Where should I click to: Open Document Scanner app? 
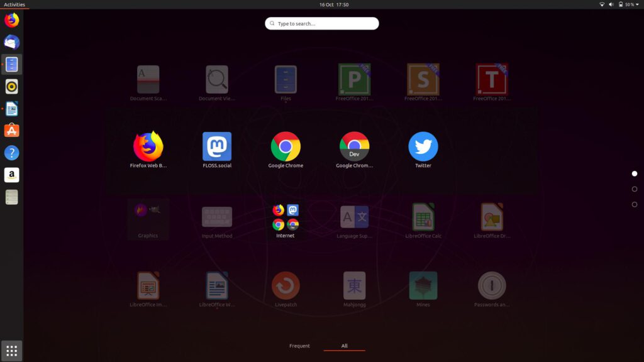click(148, 79)
